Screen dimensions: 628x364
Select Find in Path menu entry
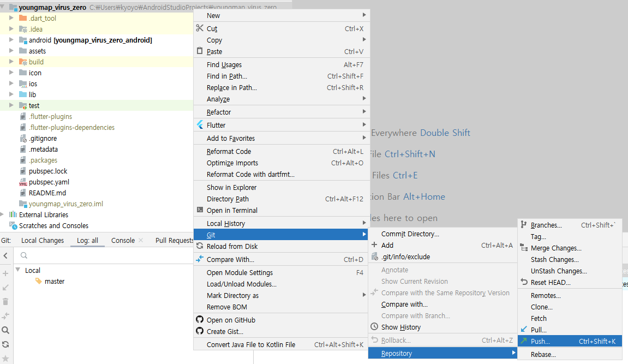click(x=282, y=76)
